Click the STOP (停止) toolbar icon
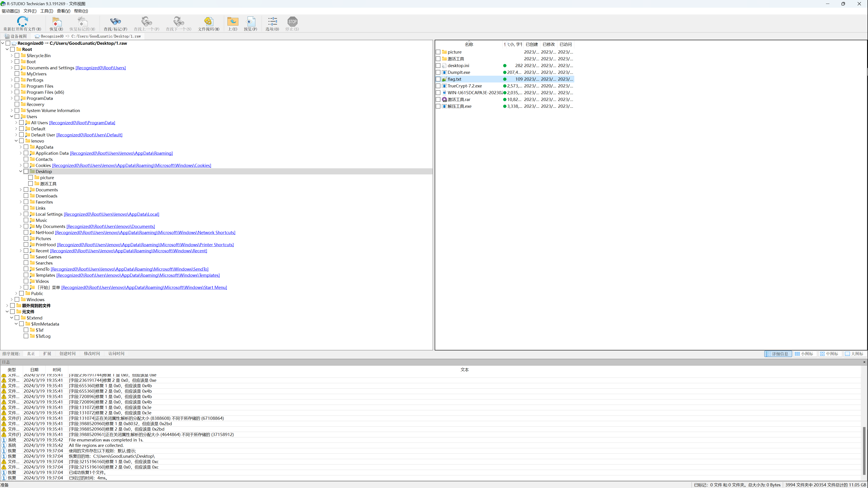Image resolution: width=868 pixels, height=488 pixels. pyautogui.click(x=292, y=21)
